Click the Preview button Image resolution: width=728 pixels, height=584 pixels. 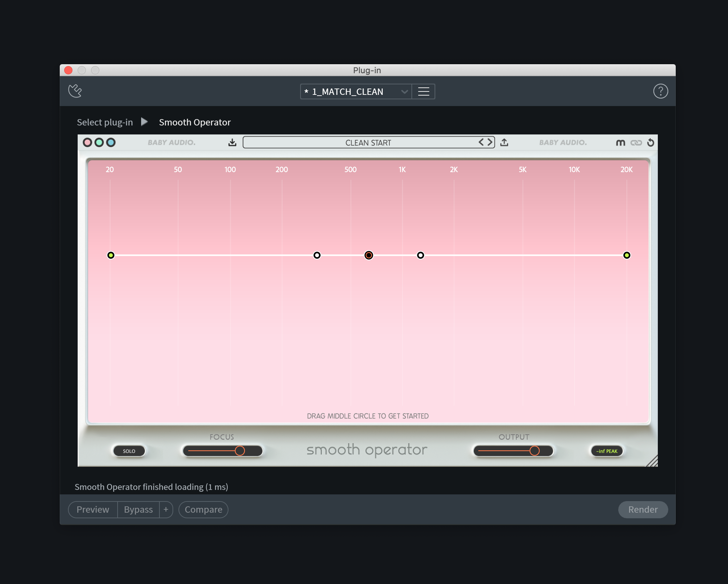[93, 510]
